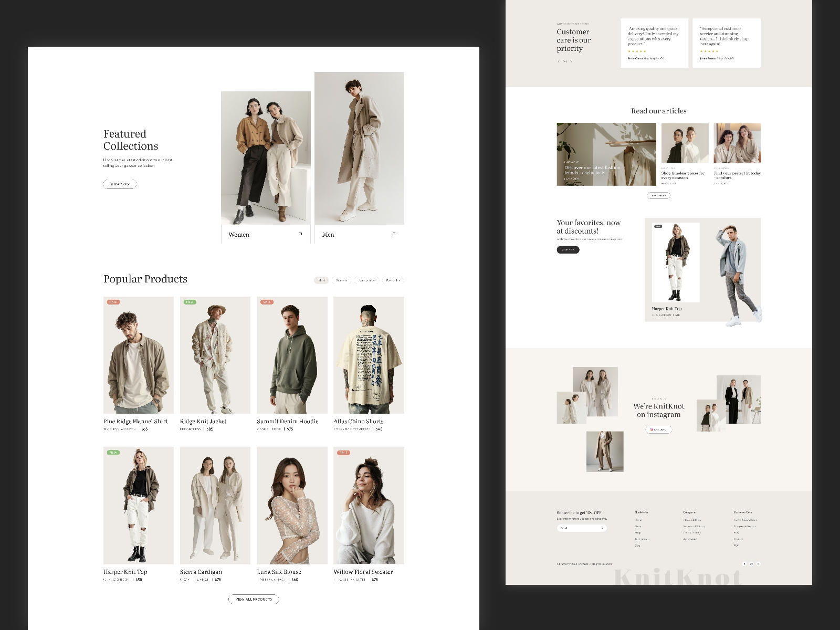840x630 pixels.
Task: Click the arrow icon next to Women collection
Action: tap(300, 235)
